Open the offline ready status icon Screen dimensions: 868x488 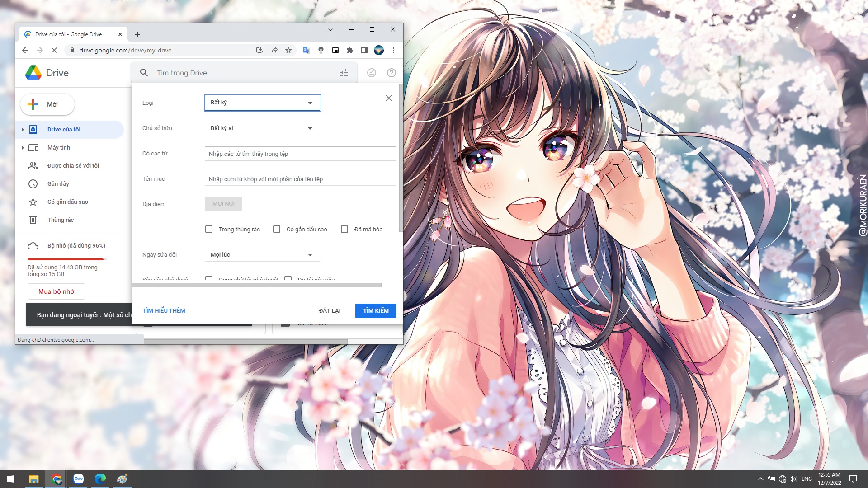[372, 73]
